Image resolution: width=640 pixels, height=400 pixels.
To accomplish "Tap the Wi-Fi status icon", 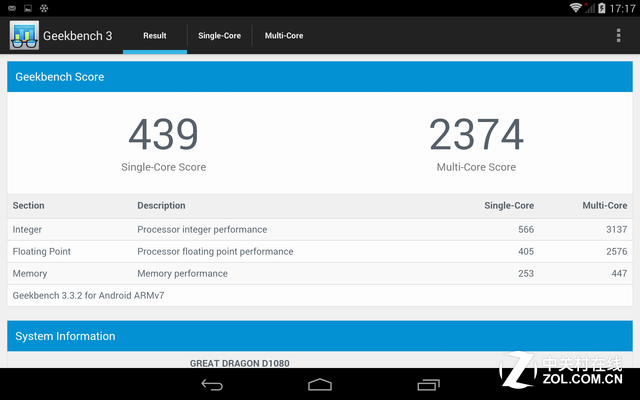I will click(x=576, y=8).
